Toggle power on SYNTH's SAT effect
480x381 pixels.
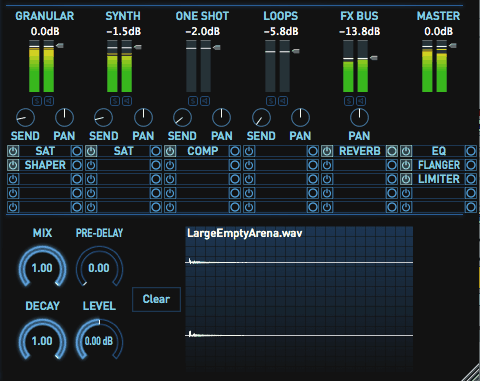tap(91, 151)
